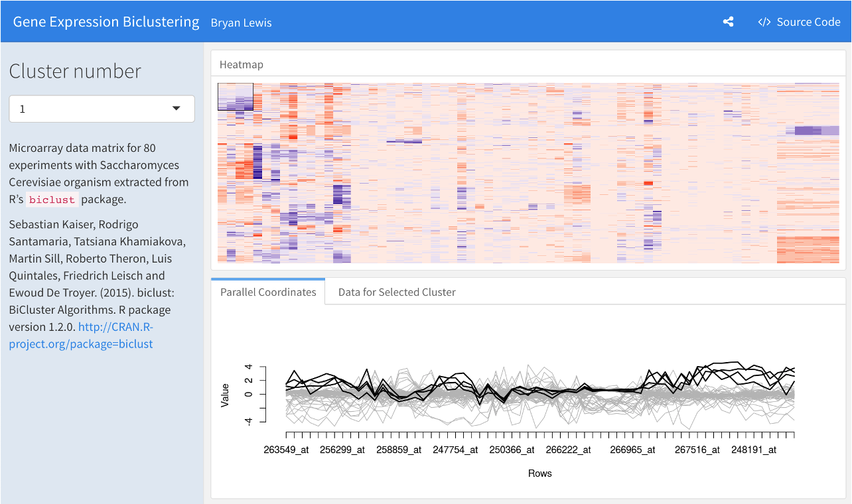Click the author name Bryan Lewis
The image size is (852, 504).
(x=241, y=23)
